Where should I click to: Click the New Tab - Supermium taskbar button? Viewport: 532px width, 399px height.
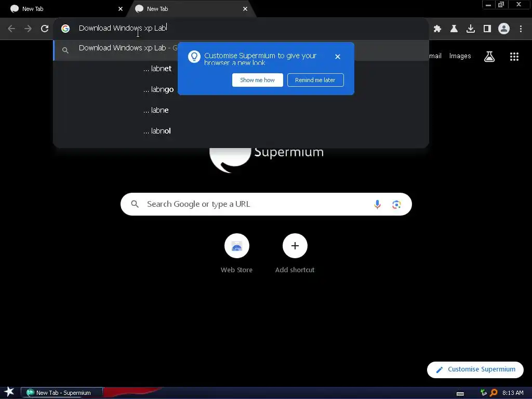tap(62, 393)
